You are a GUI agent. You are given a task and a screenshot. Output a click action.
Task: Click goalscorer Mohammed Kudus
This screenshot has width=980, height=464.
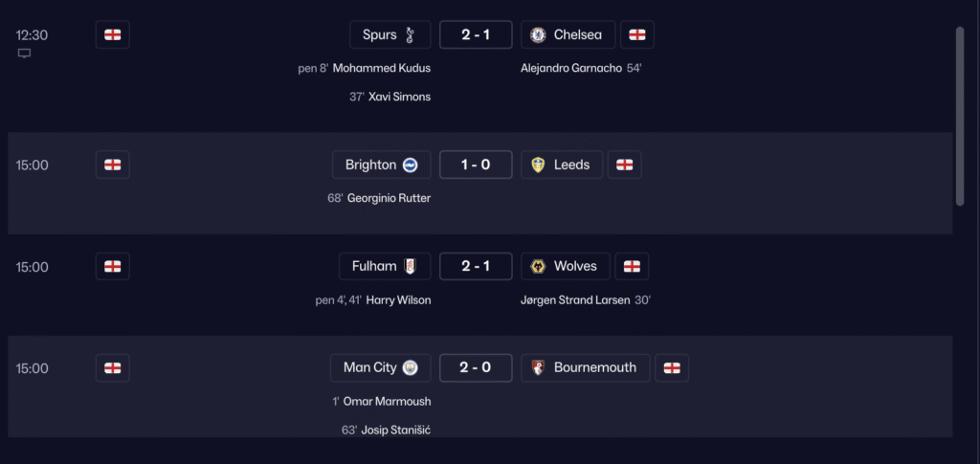(381, 69)
